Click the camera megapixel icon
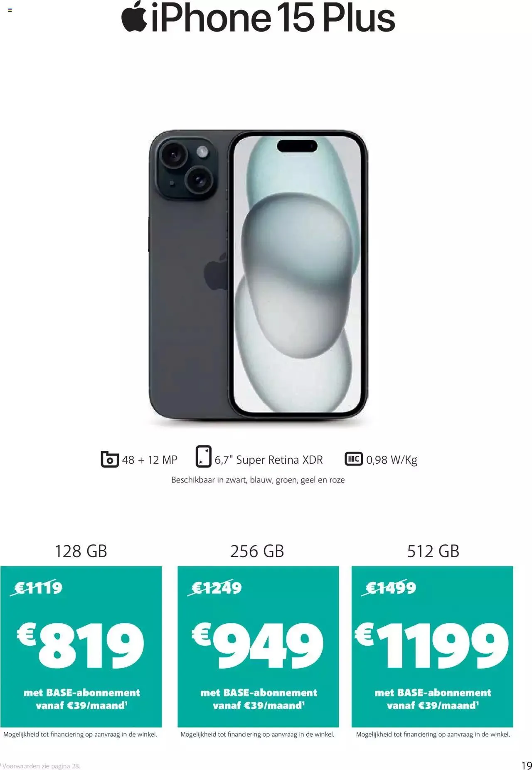Image resolution: width=532 pixels, height=770 pixels. pos(110,459)
